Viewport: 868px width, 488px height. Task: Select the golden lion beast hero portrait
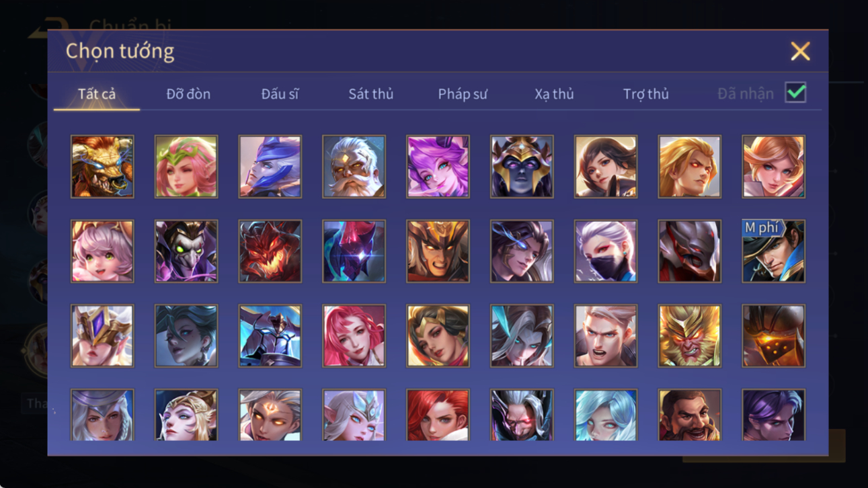click(x=102, y=167)
